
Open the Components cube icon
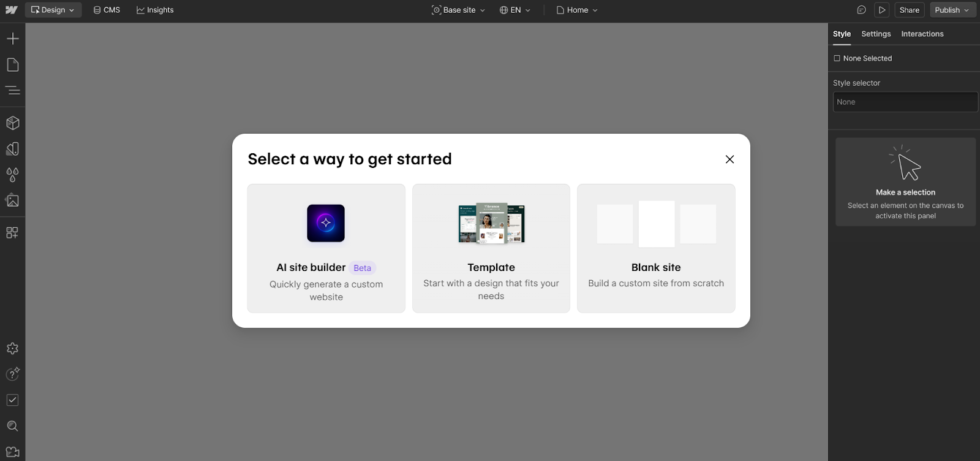click(12, 123)
